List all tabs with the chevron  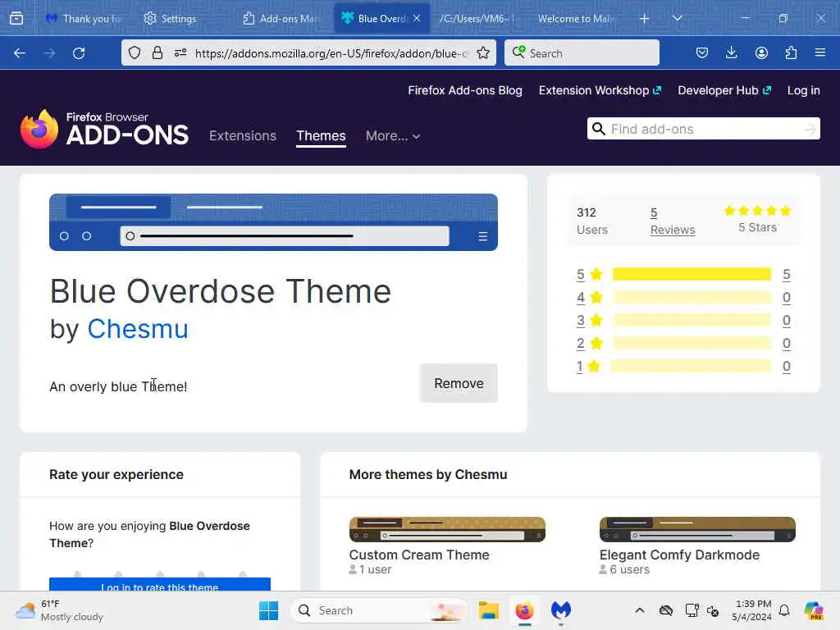tap(678, 18)
